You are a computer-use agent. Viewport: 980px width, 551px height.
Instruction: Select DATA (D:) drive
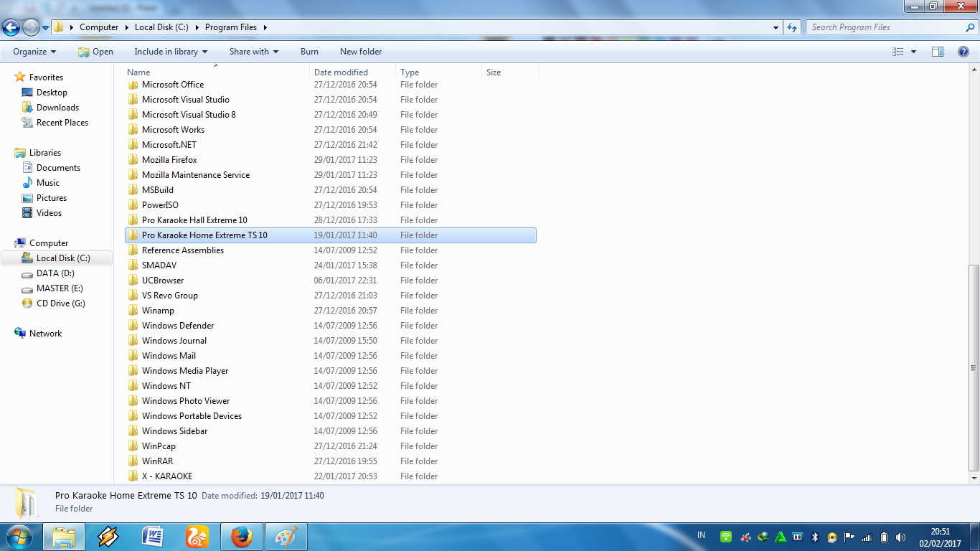[x=55, y=273]
